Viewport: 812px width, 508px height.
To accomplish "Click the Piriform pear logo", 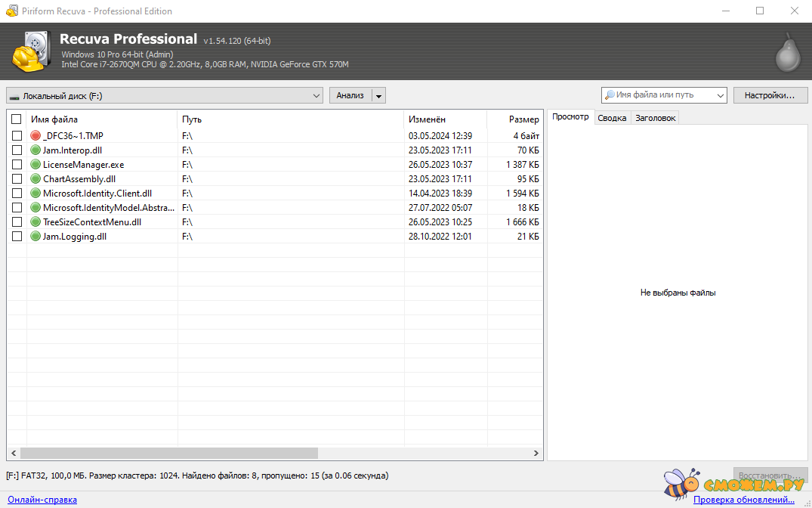I will click(788, 52).
